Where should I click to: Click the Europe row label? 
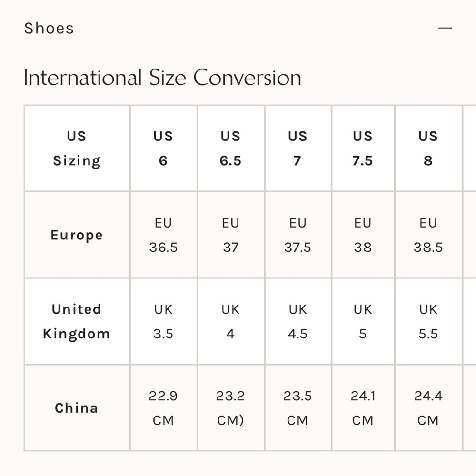tap(77, 235)
